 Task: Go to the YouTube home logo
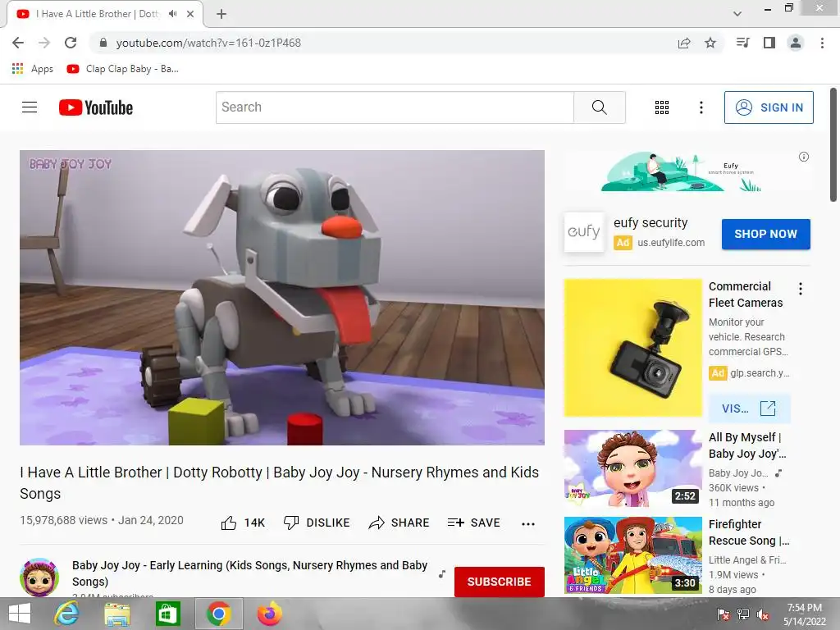(96, 107)
